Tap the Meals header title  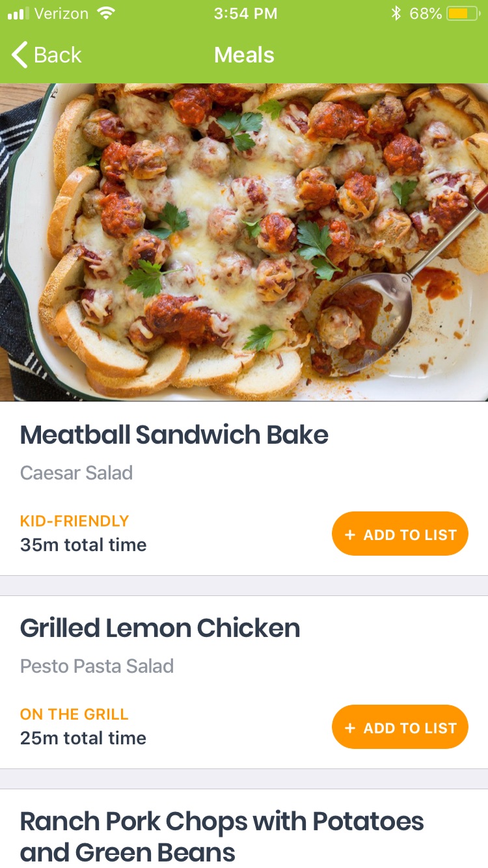click(244, 55)
